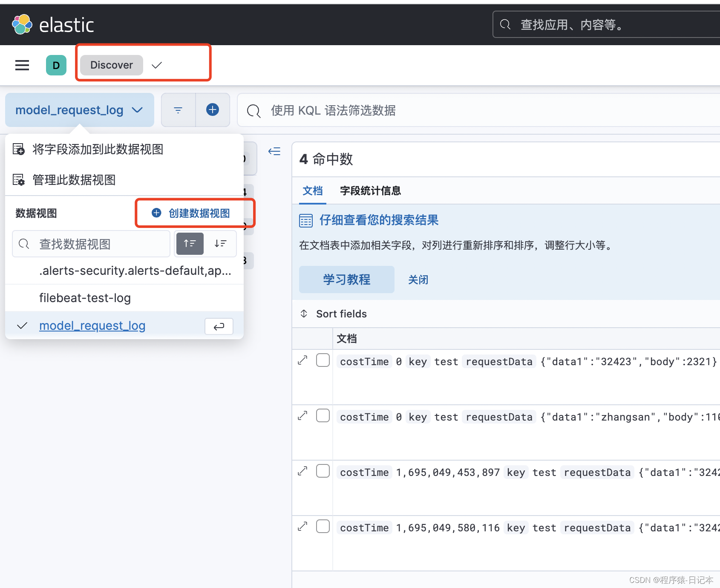Click create data view button
Screen dimensions: 720x588
click(x=191, y=213)
